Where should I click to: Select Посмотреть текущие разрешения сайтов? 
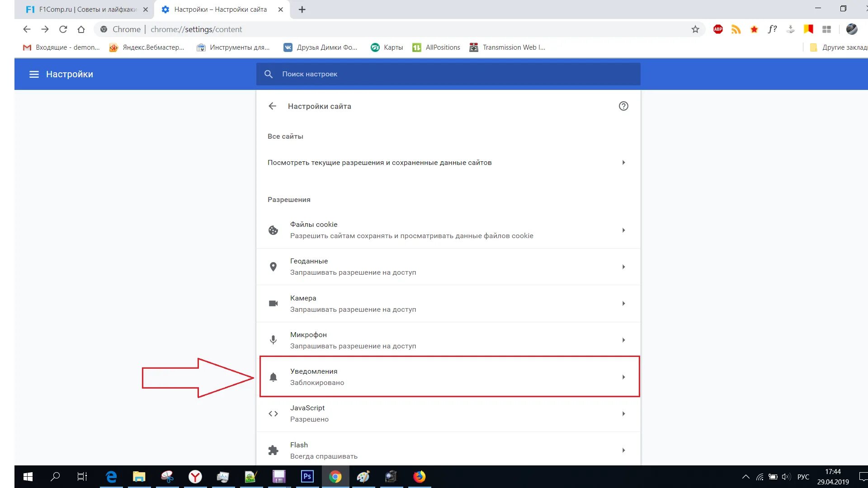coord(448,162)
